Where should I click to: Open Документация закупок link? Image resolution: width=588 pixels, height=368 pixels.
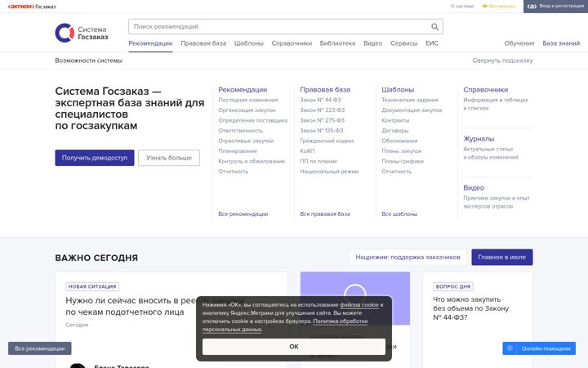(x=412, y=110)
